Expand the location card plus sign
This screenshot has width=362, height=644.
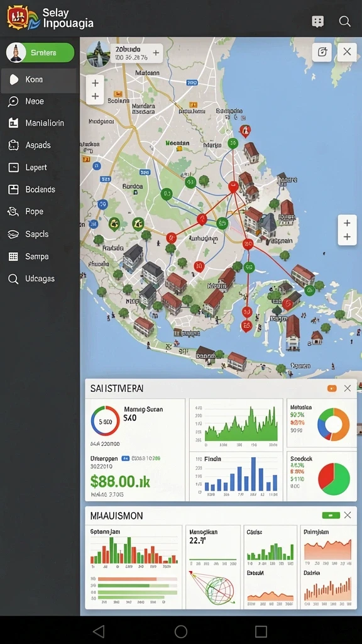156,53
